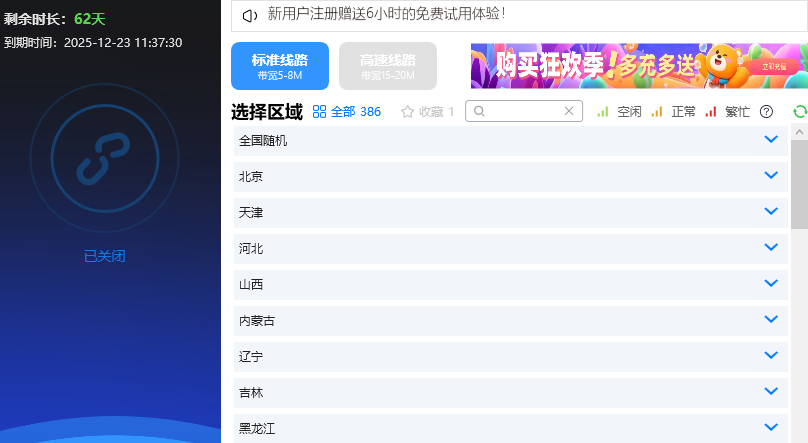Expand the 黑龙江 region chevron

770,427
